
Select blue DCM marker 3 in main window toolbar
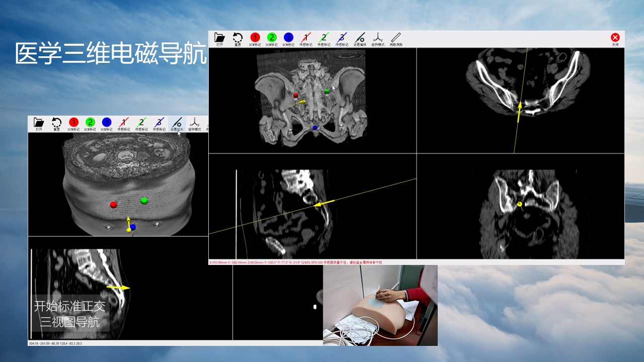(x=288, y=38)
